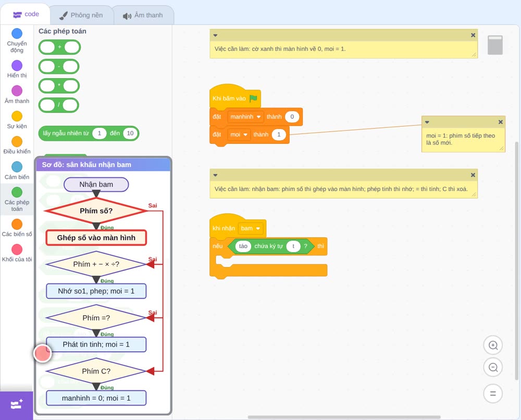Select the Âm thanh category in the block sidebar

coord(17,95)
